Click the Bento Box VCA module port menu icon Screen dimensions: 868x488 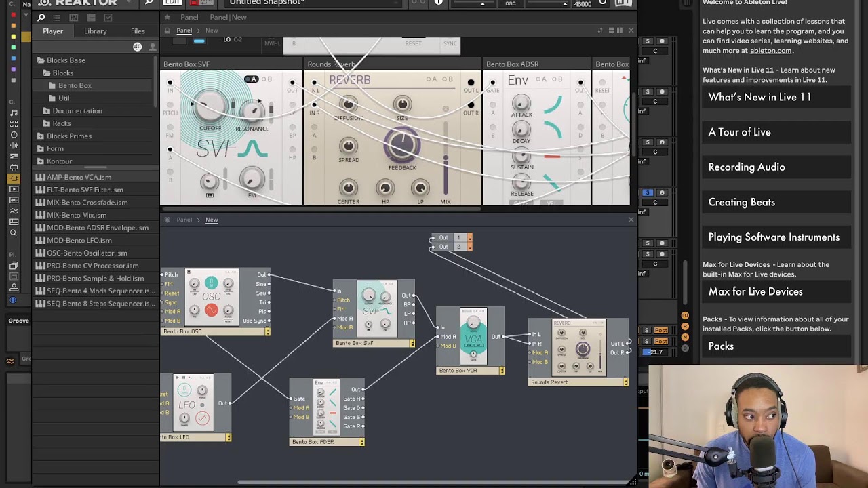(x=501, y=371)
